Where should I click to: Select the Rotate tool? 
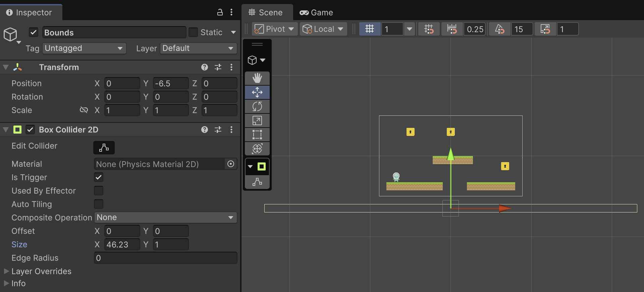(x=257, y=106)
